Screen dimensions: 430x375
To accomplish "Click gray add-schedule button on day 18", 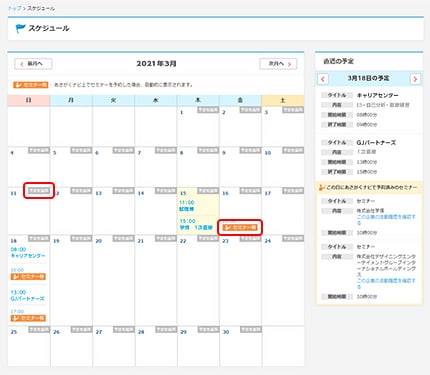I will (39, 238).
